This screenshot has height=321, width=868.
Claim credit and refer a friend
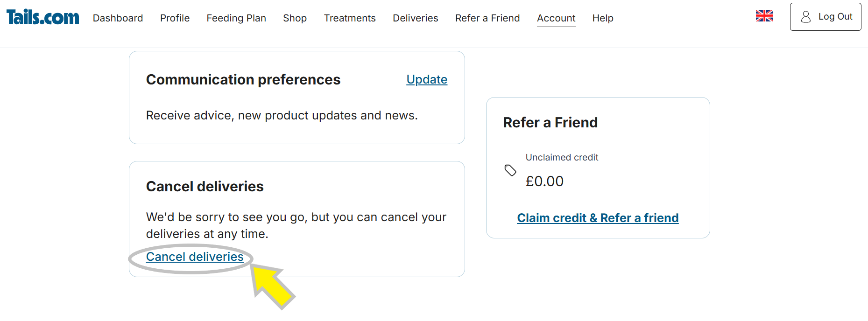[598, 218]
